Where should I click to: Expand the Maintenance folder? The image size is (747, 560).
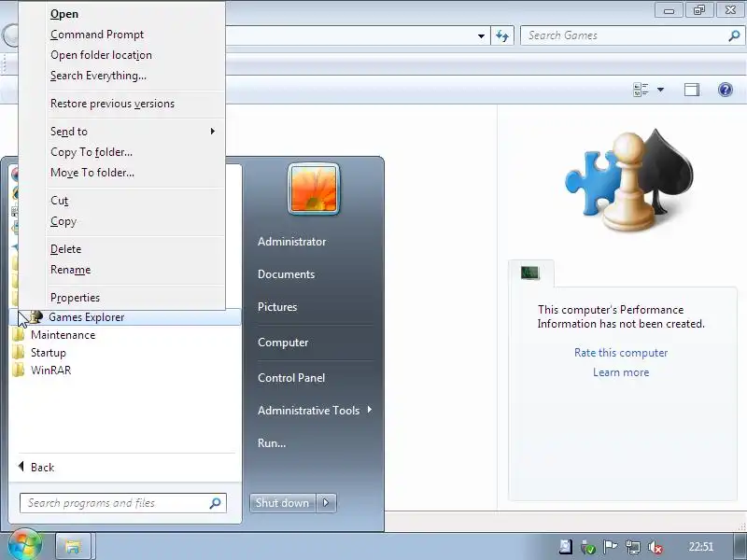[x=63, y=335]
